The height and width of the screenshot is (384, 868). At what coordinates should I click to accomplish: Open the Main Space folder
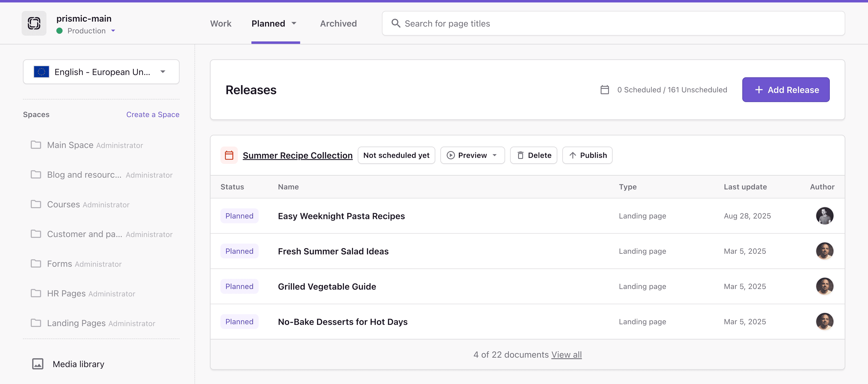tap(70, 145)
